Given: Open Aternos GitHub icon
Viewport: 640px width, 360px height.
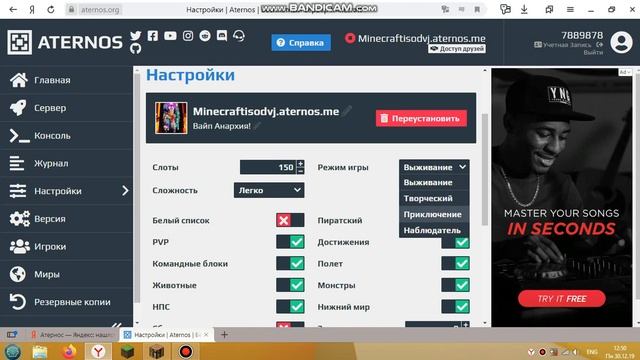Looking at the screenshot, I should pyautogui.click(x=136, y=49).
